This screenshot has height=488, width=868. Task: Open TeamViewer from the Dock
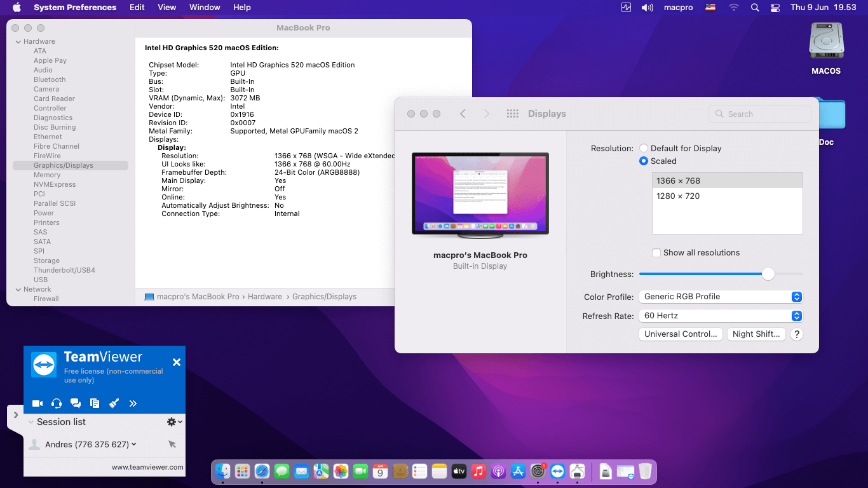pyautogui.click(x=558, y=471)
